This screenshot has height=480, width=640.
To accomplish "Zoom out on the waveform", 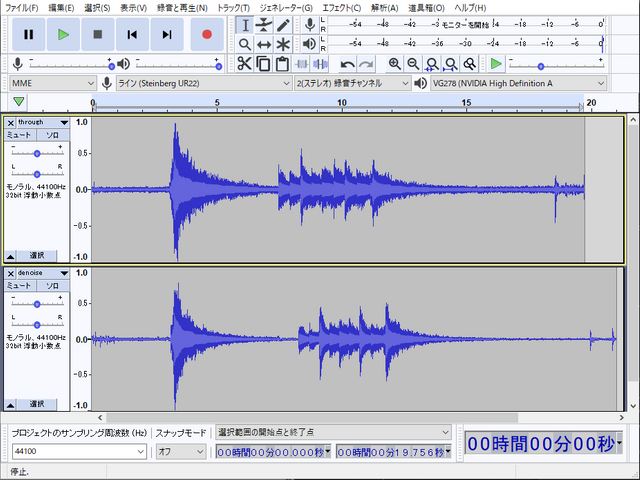I will coord(413,64).
